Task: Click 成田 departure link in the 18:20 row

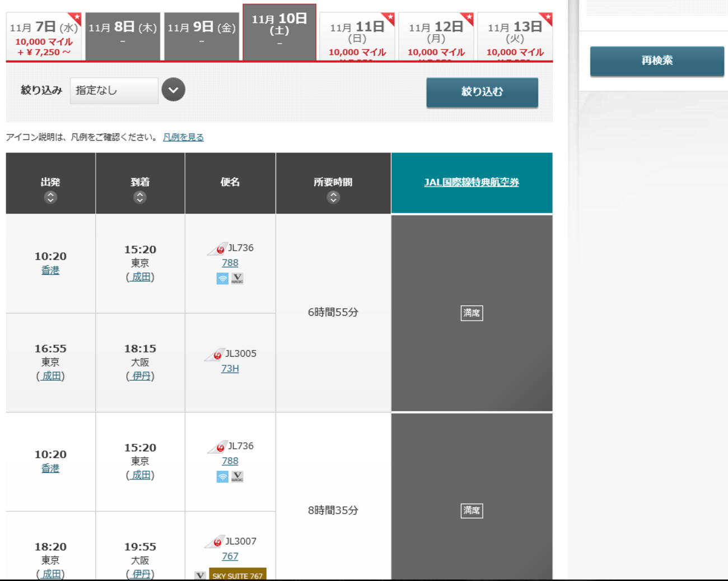Action: 50,574
